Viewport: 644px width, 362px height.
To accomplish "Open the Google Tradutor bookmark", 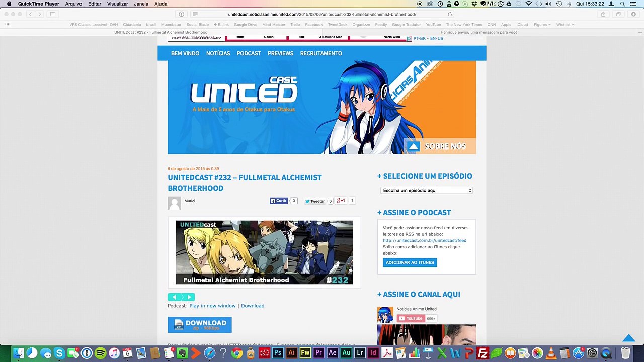I will pos(407,24).
